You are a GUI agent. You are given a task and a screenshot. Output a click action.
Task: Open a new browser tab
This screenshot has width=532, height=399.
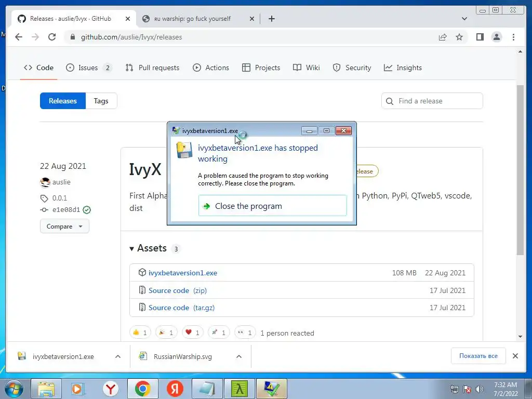(271, 19)
